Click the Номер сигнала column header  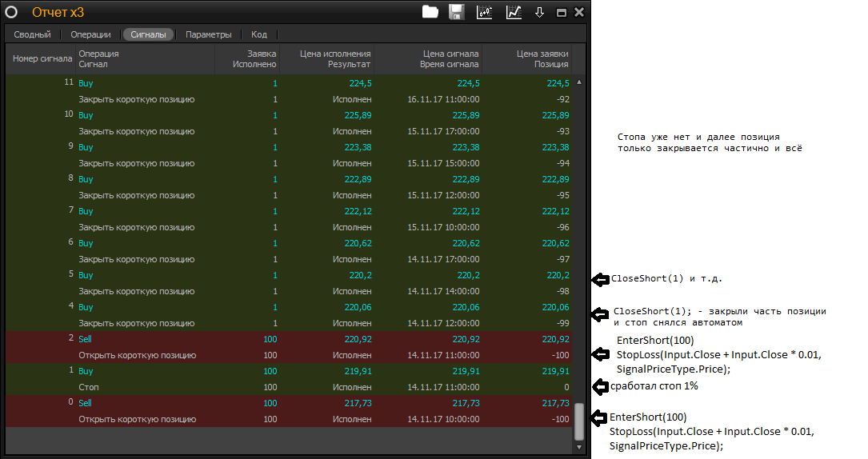pyautogui.click(x=42, y=58)
